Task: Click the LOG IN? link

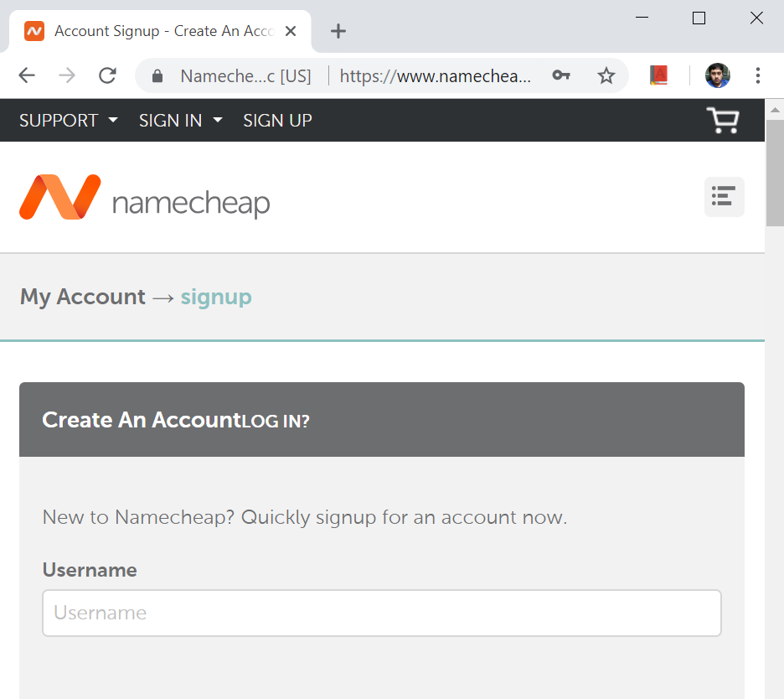Action: 277,422
